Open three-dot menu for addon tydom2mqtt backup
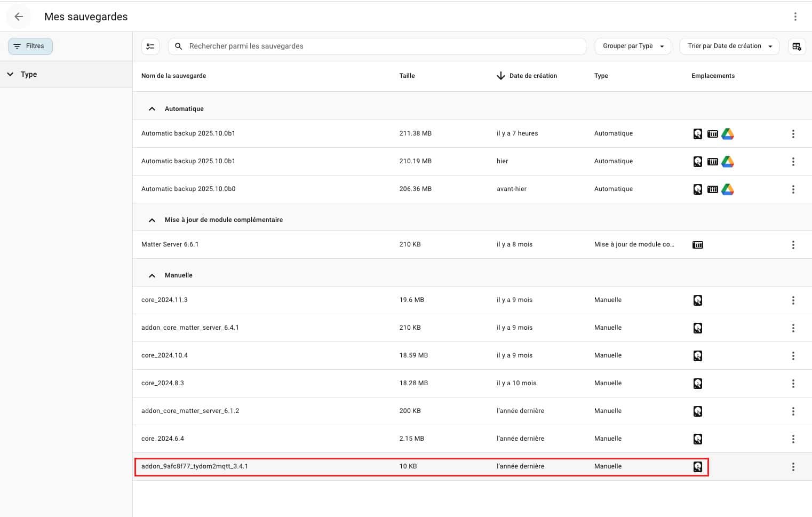 click(x=793, y=467)
